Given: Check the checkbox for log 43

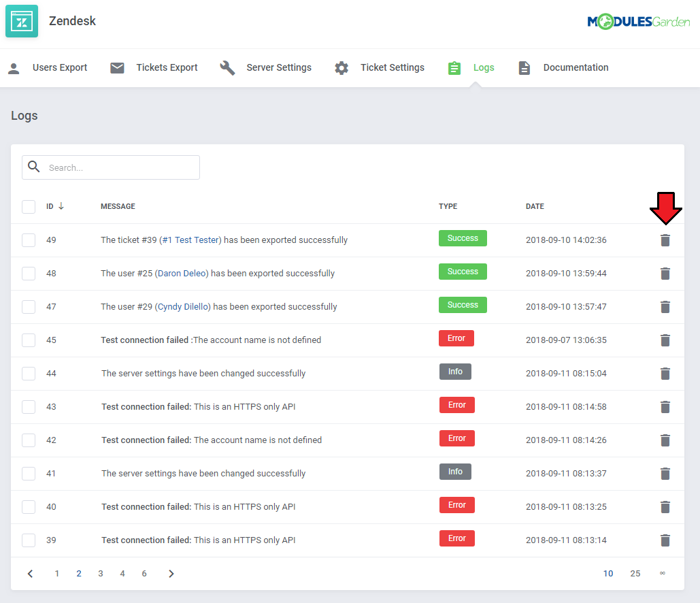Looking at the screenshot, I should [29, 407].
